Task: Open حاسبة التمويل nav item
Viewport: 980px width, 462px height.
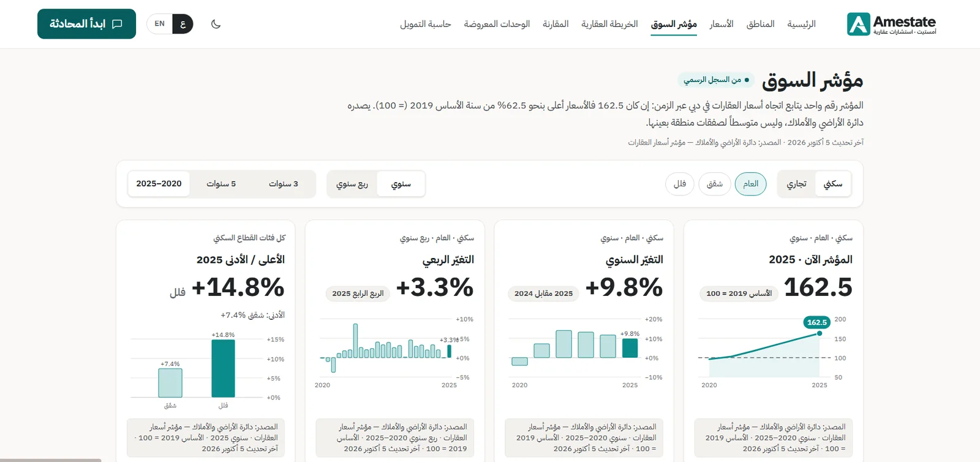Action: pyautogui.click(x=426, y=24)
